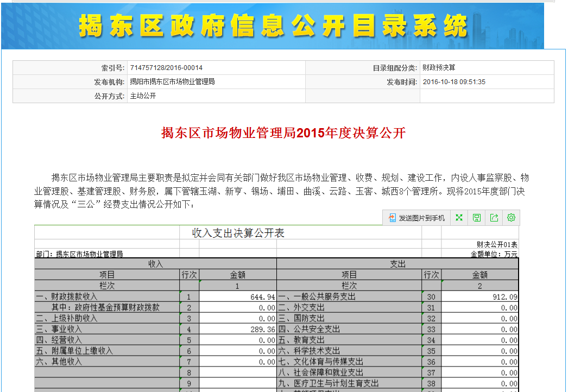Click the amount 912.09
The width and height of the screenshot is (568, 392).
(x=504, y=297)
